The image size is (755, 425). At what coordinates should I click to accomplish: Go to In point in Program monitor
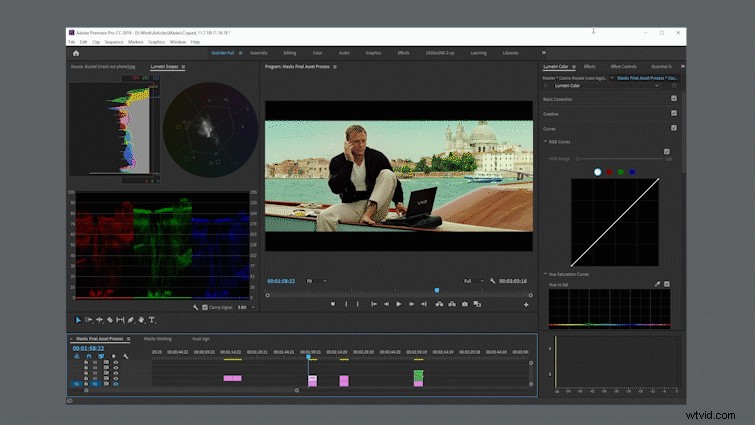374,304
